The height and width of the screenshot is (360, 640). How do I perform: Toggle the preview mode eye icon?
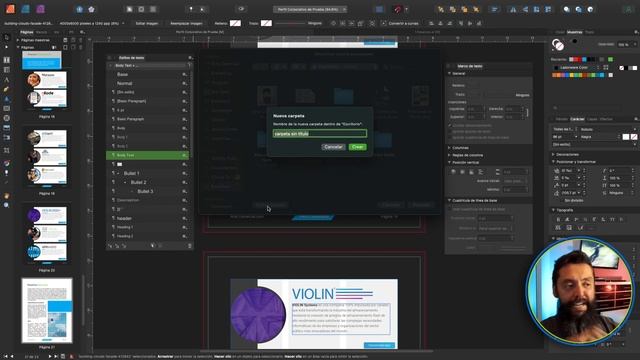coord(241,9)
